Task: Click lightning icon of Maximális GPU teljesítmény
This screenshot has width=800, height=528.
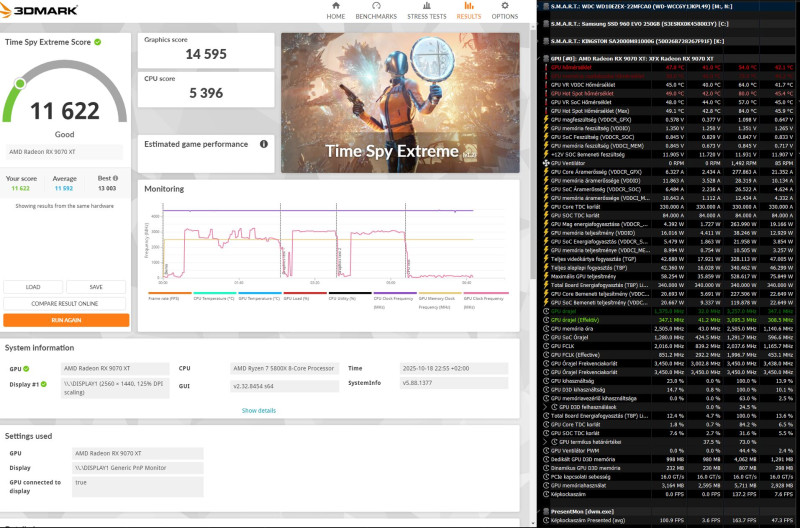Action: [546, 276]
